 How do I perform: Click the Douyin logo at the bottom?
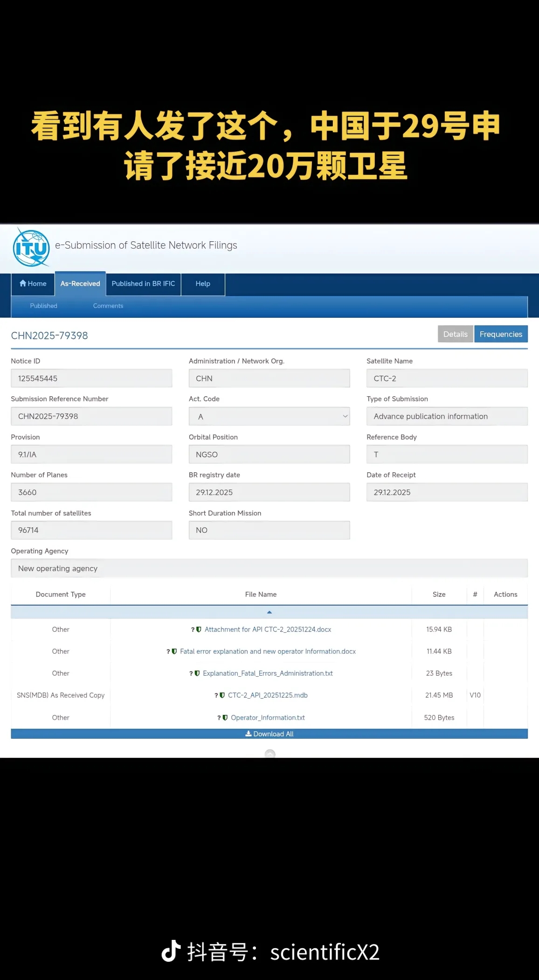point(171,951)
